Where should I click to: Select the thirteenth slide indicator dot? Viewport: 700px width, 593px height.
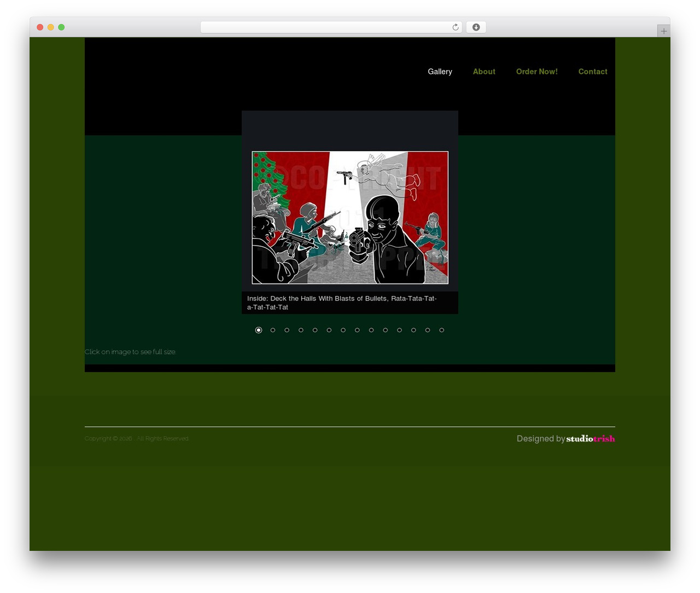(x=428, y=330)
